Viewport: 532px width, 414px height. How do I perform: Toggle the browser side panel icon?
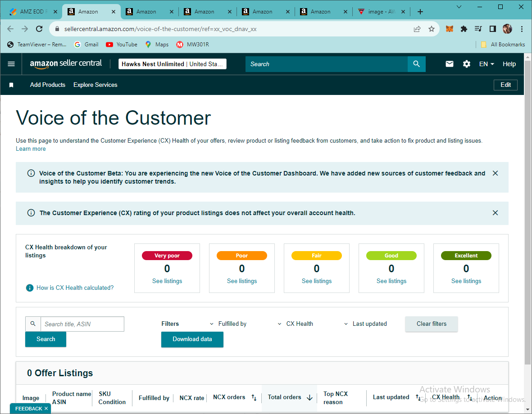coord(493,29)
